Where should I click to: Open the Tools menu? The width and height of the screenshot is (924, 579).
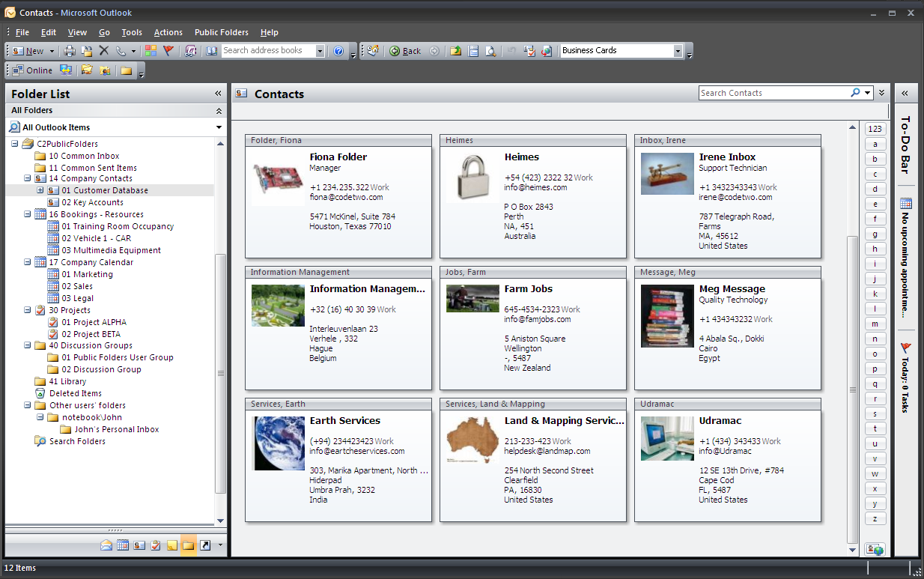tap(132, 32)
